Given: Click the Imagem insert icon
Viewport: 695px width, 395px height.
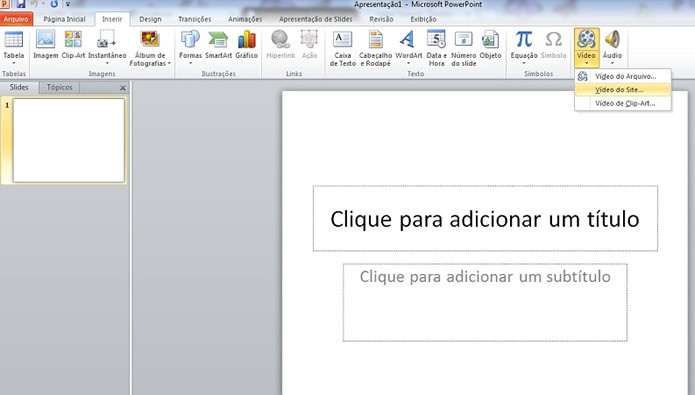Looking at the screenshot, I should point(46,44).
